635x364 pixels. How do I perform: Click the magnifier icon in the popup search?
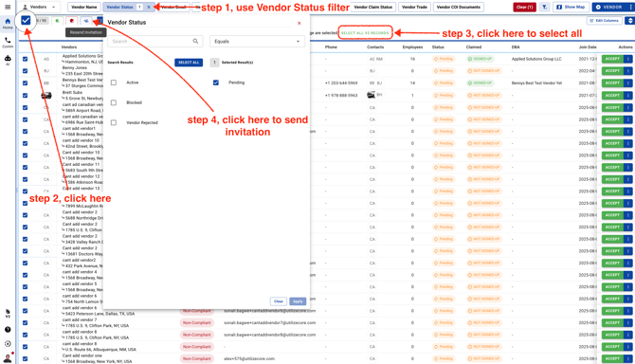coord(195,42)
